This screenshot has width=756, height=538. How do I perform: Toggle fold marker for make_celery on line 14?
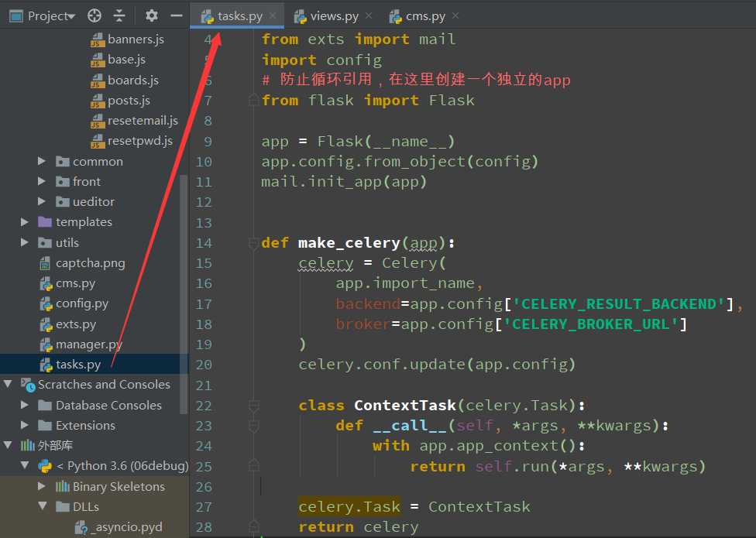(x=253, y=243)
